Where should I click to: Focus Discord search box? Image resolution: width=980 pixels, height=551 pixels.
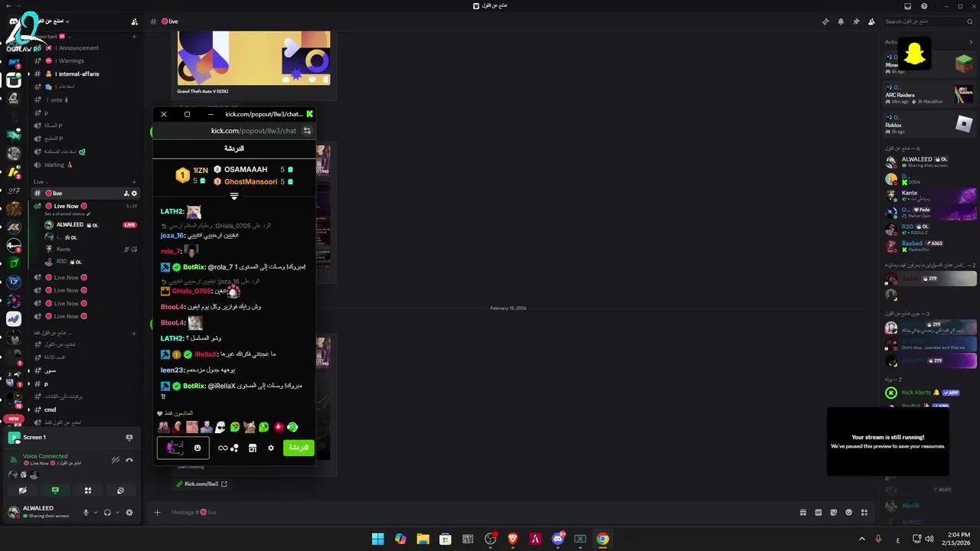click(928, 21)
